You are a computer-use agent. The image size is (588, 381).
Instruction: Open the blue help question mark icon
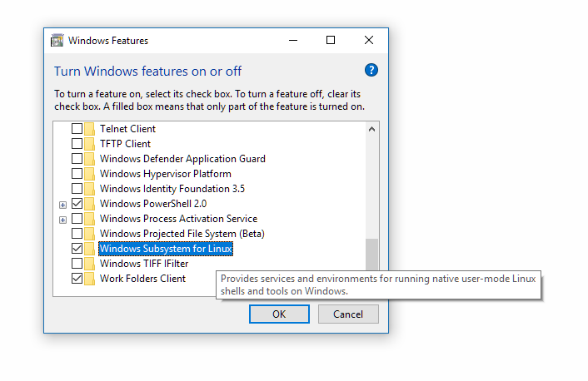(371, 70)
